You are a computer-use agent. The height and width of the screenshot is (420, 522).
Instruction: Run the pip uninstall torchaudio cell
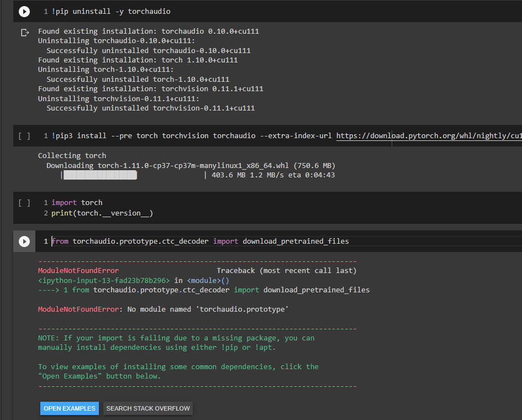(24, 11)
